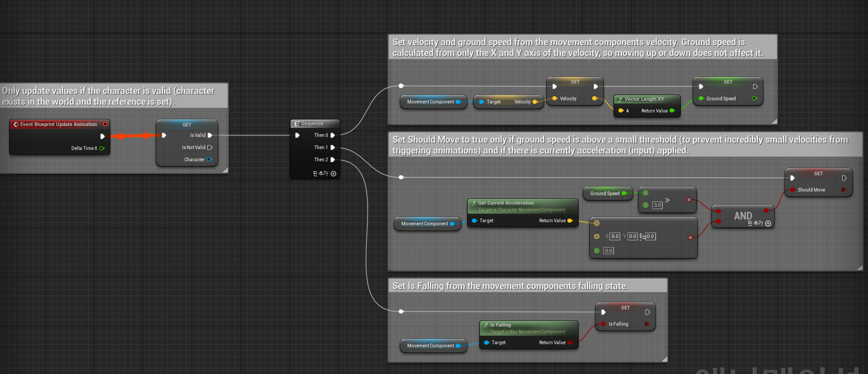The height and width of the screenshot is (374, 868).
Task: Click the SET Is Falling exec output pin
Action: tap(647, 312)
